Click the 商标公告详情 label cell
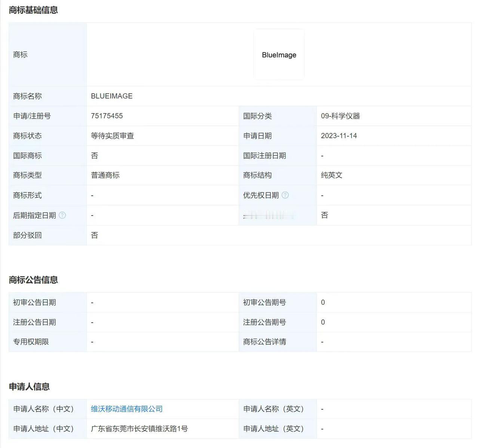Image resolution: width=479 pixels, height=448 pixels. (278, 342)
